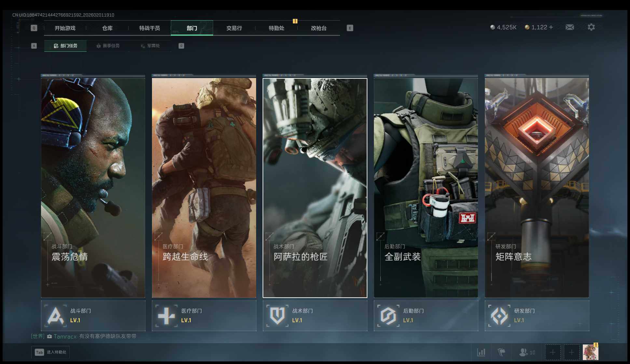Viewport: 630px width, 364px height.
Task: Click the 进入特勤处 Tab button
Action: pos(50,352)
